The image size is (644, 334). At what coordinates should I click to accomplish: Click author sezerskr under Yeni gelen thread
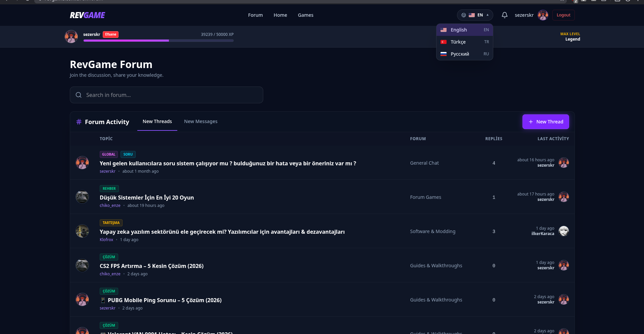pyautogui.click(x=107, y=171)
